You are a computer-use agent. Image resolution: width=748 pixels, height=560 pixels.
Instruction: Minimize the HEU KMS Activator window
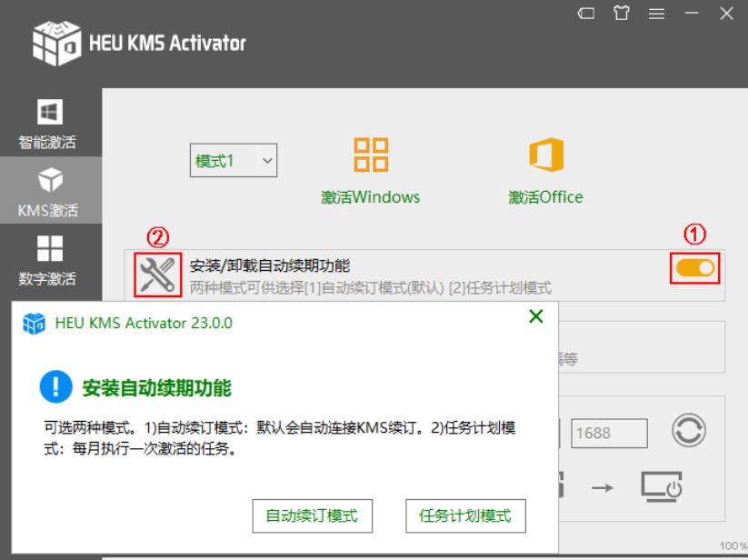[692, 14]
